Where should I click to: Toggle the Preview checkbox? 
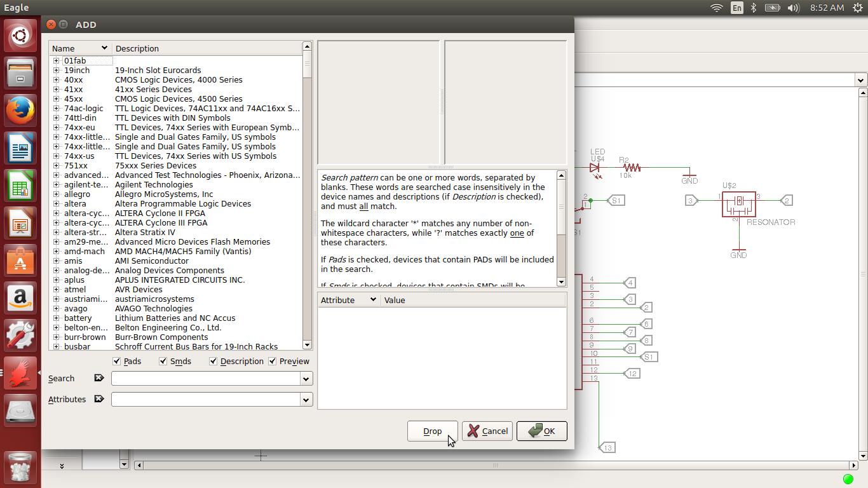pyautogui.click(x=273, y=361)
